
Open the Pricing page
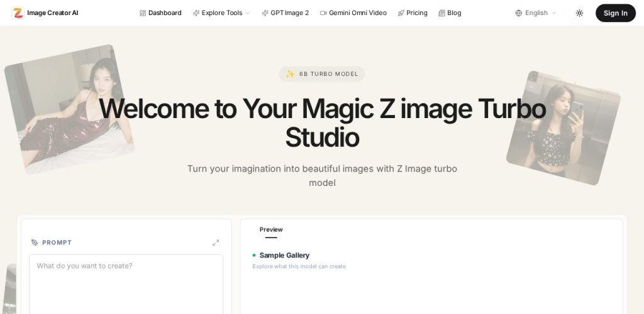[413, 13]
